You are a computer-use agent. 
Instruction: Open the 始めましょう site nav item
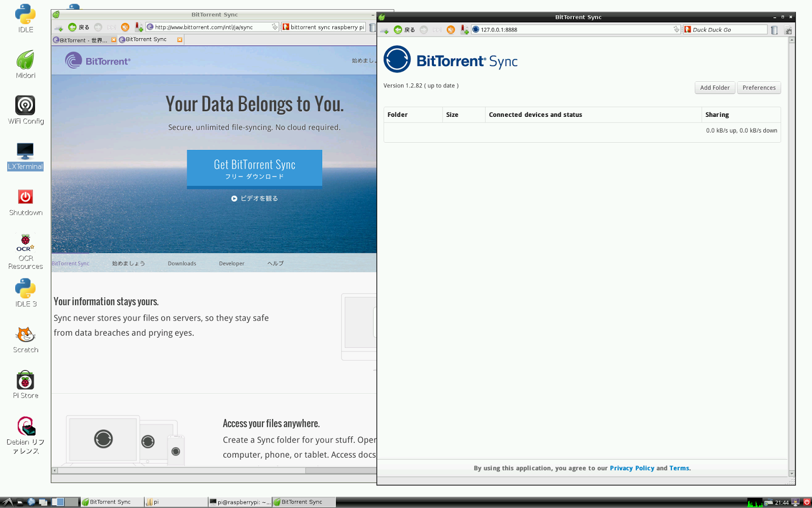point(128,263)
